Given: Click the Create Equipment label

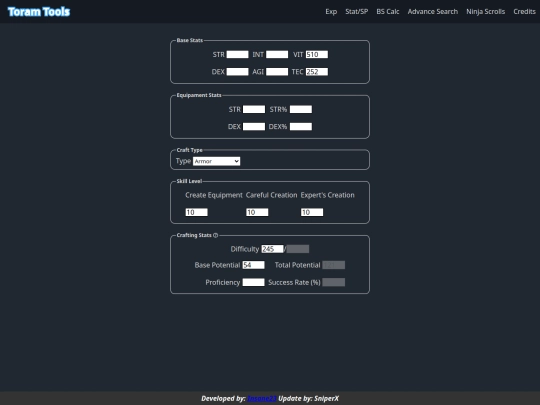Looking at the screenshot, I should click(x=214, y=195).
